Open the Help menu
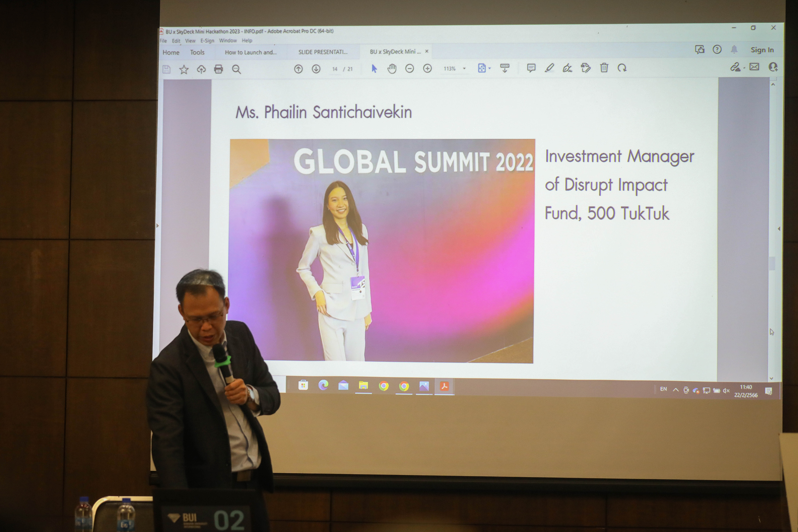The height and width of the screenshot is (532, 798). tap(247, 40)
